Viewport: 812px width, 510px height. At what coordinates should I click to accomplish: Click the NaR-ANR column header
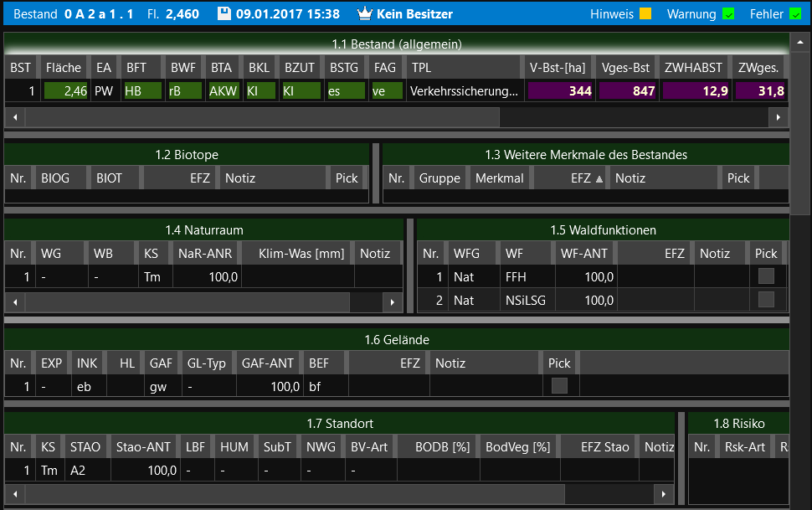point(206,254)
